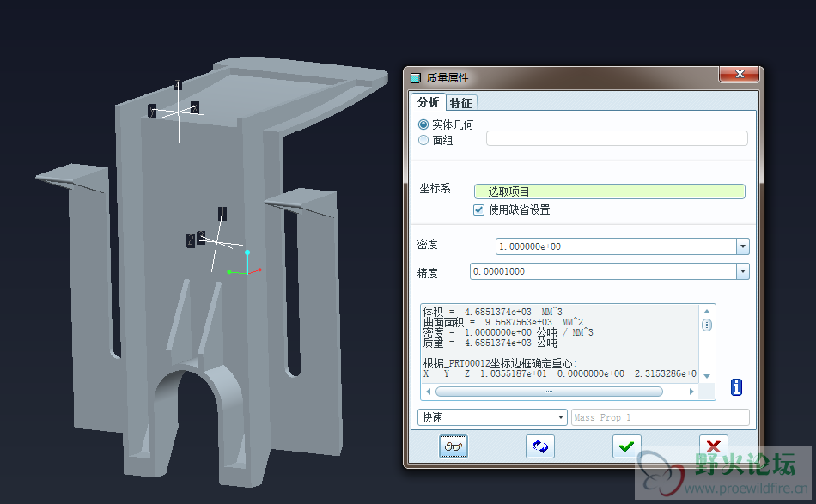The image size is (816, 504).
Task: Select the 实体几何 radio button
Action: pyautogui.click(x=423, y=124)
